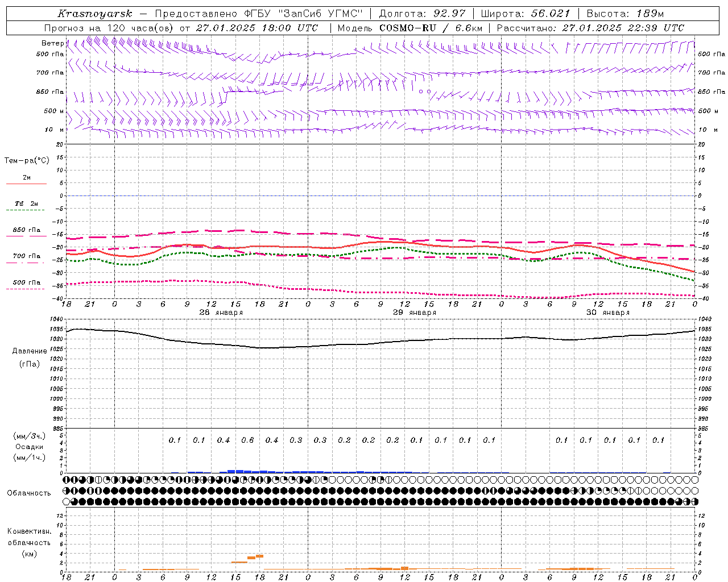Click the 10 м wind level label on left axis
Image resolution: width=728 pixels, height=582 pixels.
click(x=55, y=130)
